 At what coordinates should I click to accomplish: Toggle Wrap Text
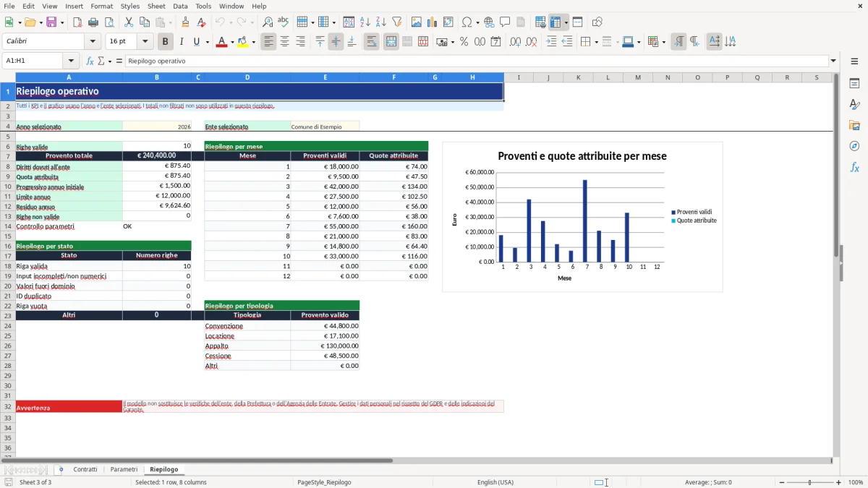point(371,42)
